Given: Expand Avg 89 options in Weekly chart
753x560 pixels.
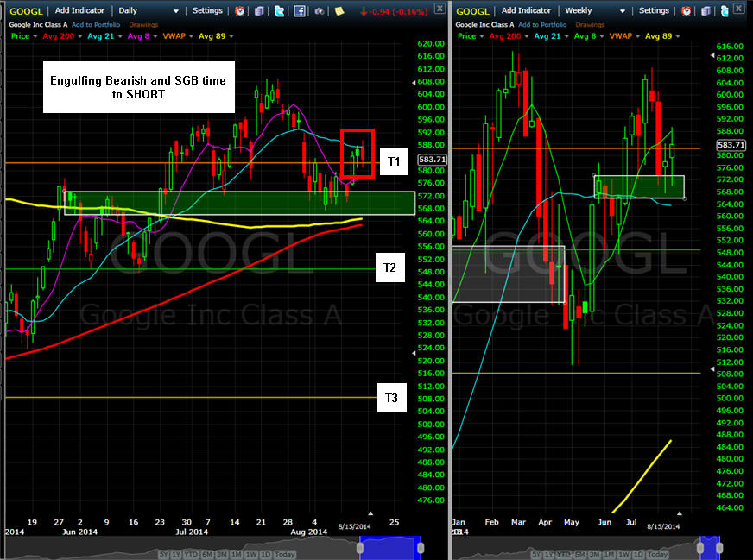Looking at the screenshot, I should (678, 36).
